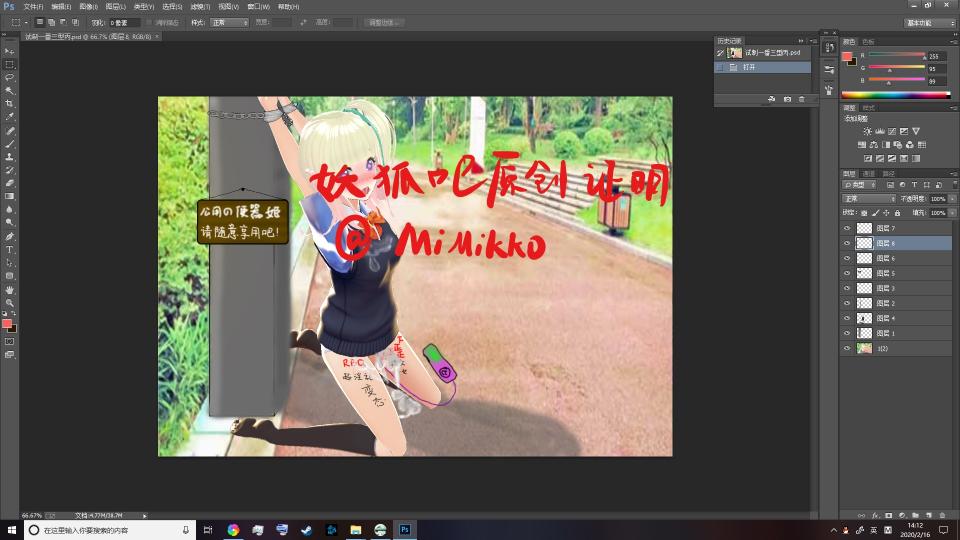
Task: Open the opacity 不透明度 dropdown arrow
Action: click(x=952, y=198)
